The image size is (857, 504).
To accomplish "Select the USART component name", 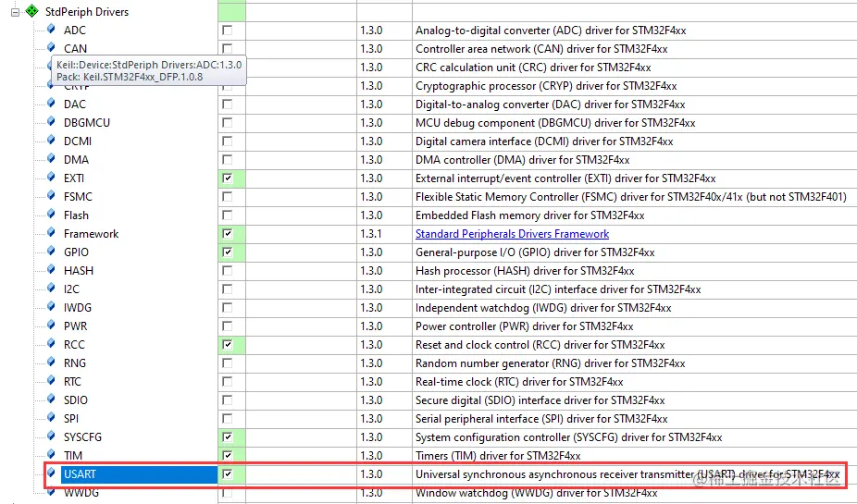I will [80, 474].
